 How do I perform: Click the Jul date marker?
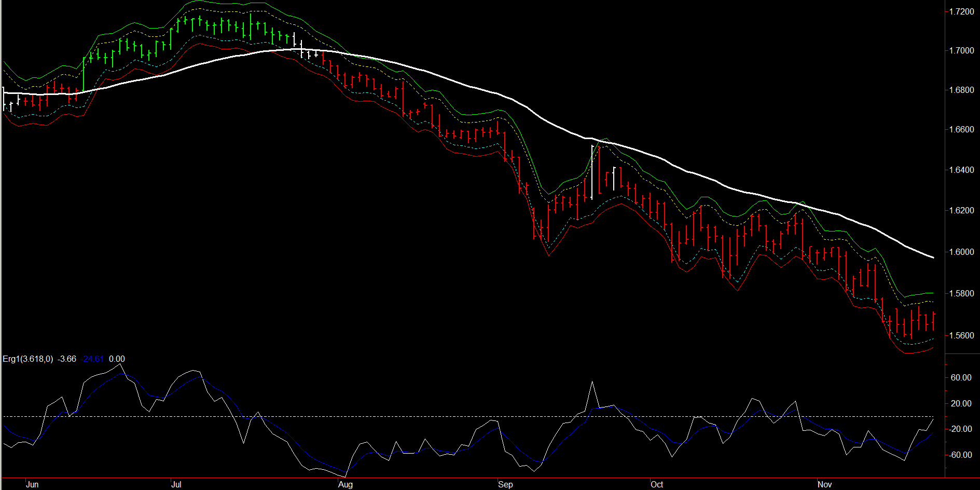[x=176, y=484]
